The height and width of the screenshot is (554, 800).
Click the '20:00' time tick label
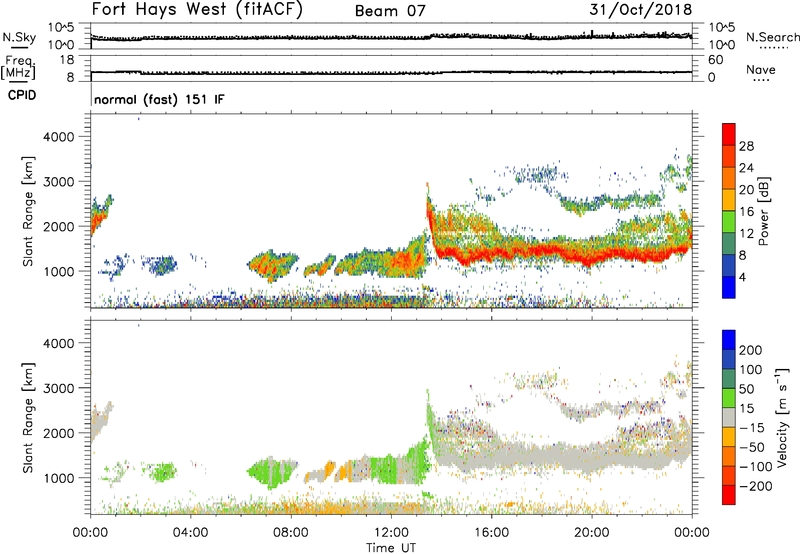pos(591,533)
